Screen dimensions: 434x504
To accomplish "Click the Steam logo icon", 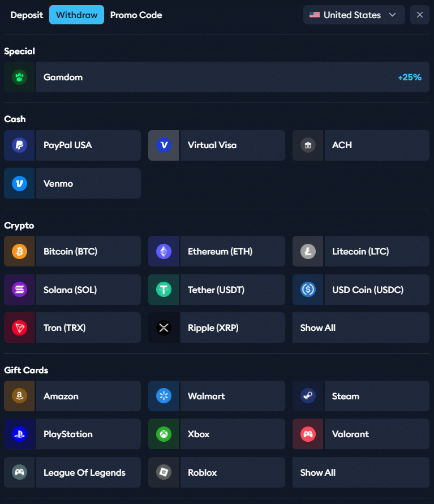I will (308, 396).
